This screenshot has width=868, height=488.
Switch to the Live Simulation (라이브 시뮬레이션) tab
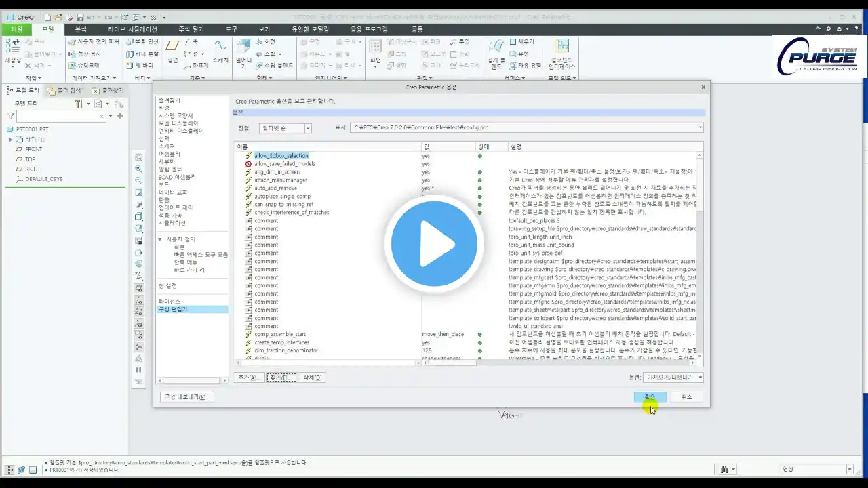click(x=132, y=29)
